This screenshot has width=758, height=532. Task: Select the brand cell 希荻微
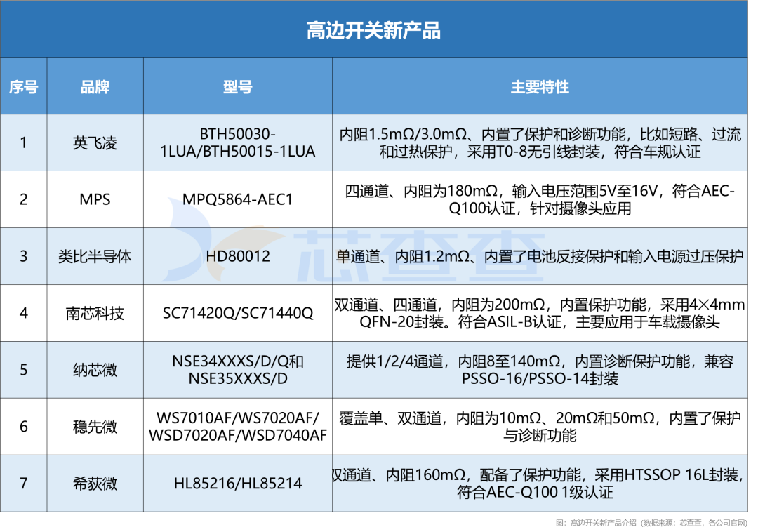[95, 484]
